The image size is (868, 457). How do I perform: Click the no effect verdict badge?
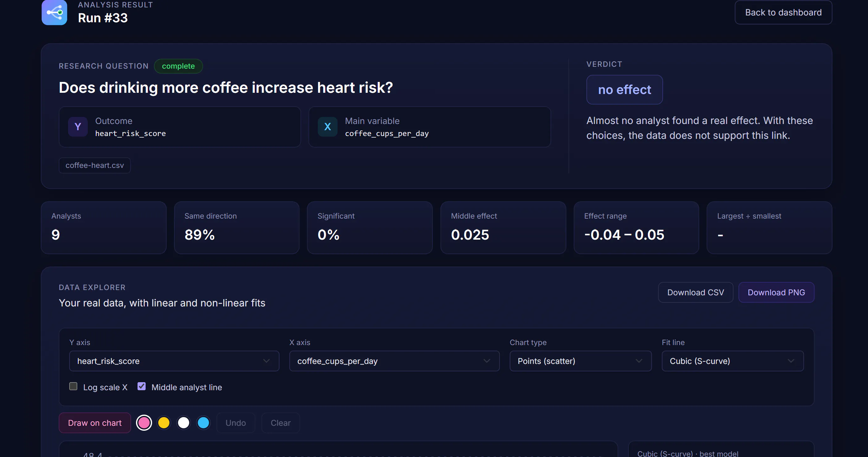[x=624, y=90]
